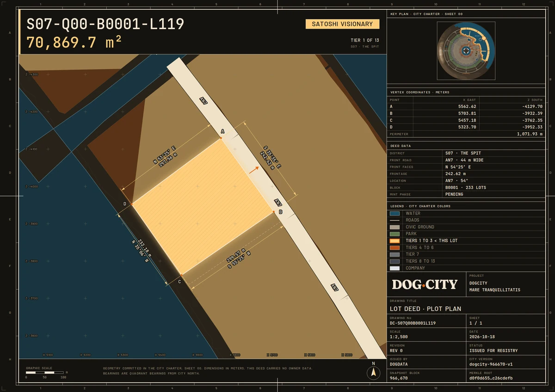Click Z South value -3932.39
This screenshot has width=555, height=392.
tap(532, 113)
